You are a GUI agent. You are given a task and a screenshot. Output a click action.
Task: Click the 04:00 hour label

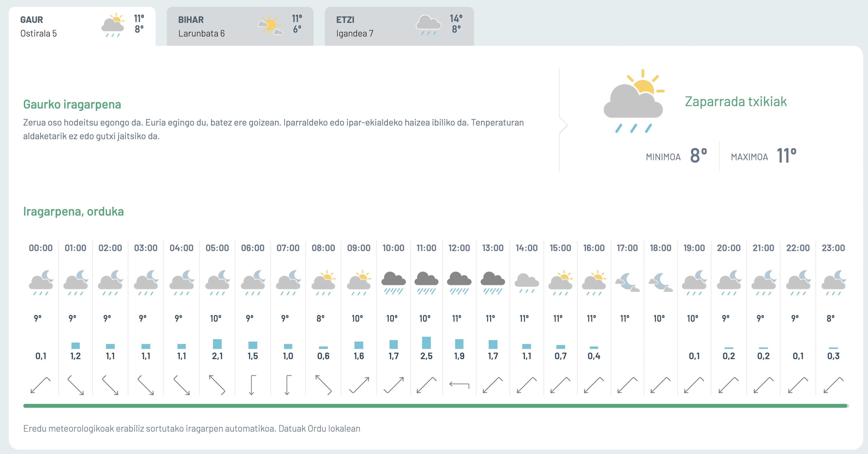(x=182, y=248)
